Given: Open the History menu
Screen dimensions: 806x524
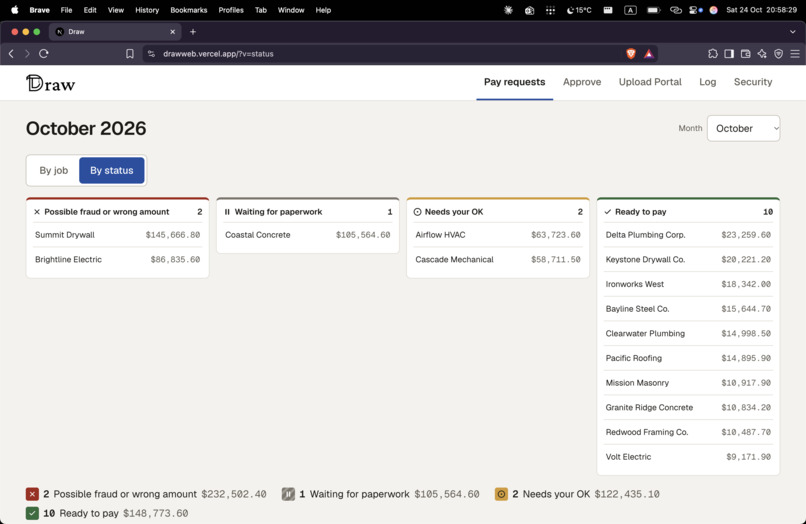Looking at the screenshot, I should pyautogui.click(x=147, y=10).
